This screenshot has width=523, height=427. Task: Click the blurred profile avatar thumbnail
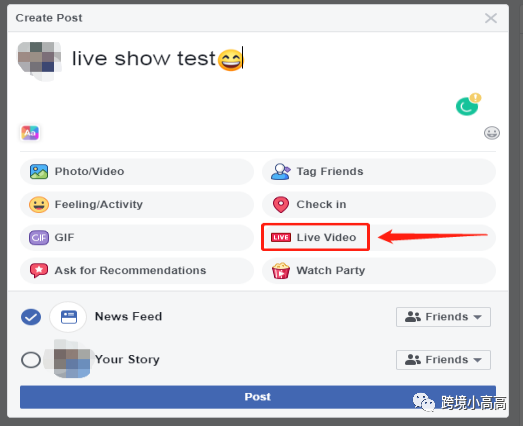tap(39, 61)
